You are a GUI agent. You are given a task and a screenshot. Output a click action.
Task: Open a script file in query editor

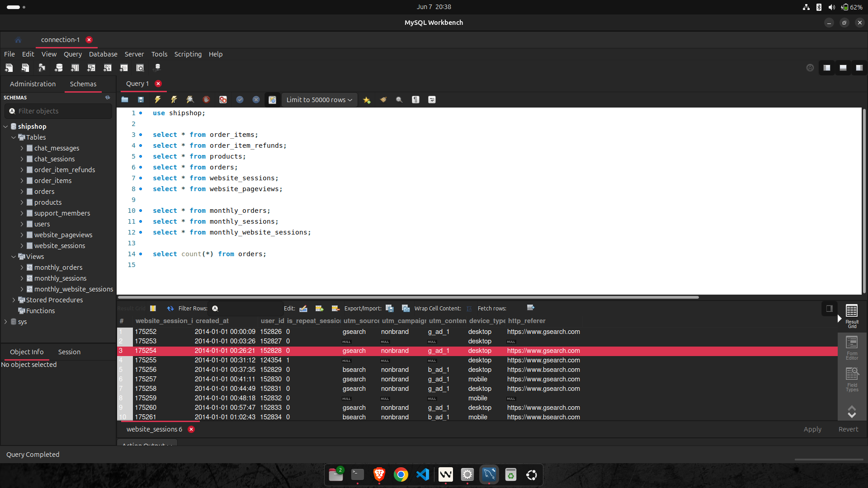tap(125, 100)
